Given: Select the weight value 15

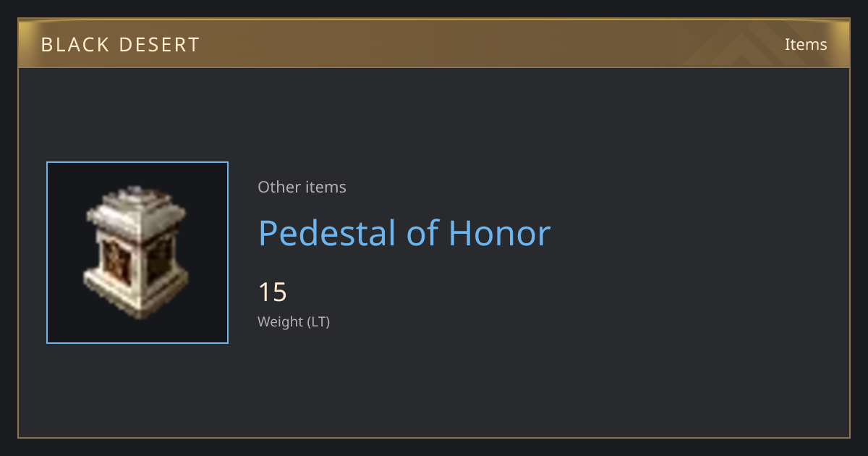Looking at the screenshot, I should (273, 292).
